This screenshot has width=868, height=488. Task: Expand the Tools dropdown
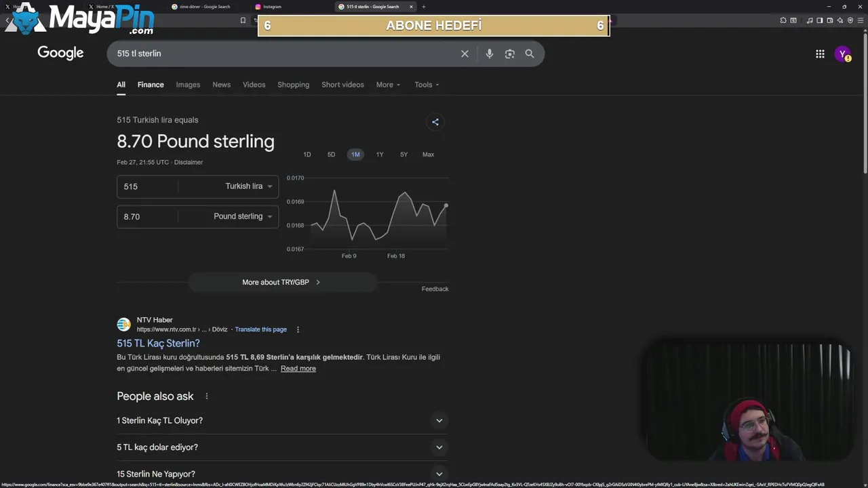427,85
